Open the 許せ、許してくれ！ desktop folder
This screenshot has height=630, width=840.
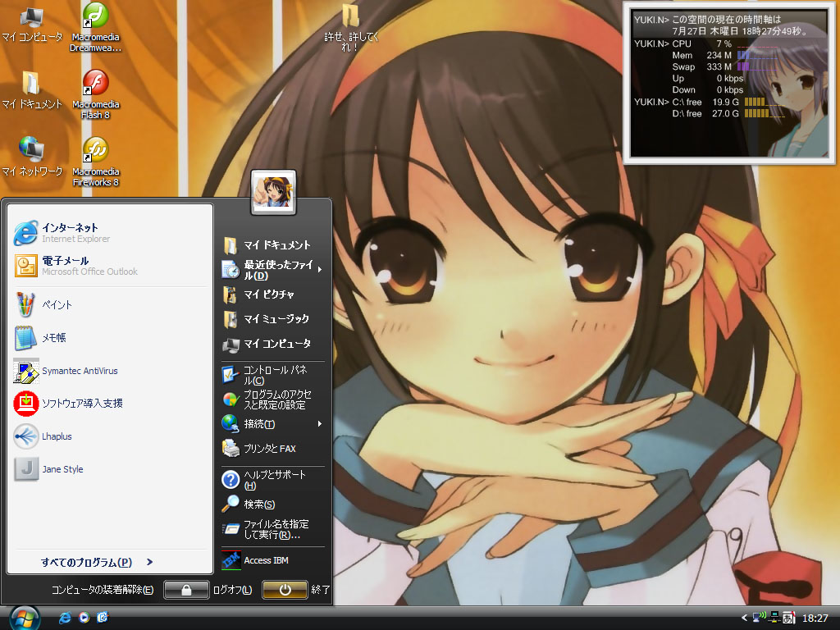coord(351,27)
